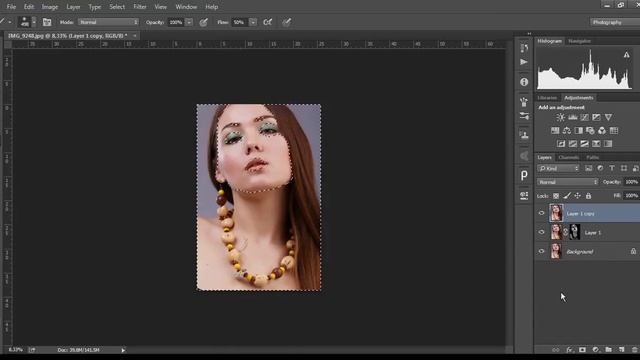Open the Paragraph panel icon
This screenshot has width=640, height=360.
pos(524,176)
